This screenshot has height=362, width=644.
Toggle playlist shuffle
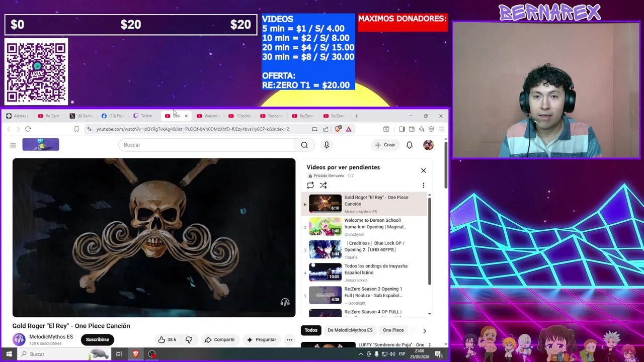pyautogui.click(x=324, y=185)
